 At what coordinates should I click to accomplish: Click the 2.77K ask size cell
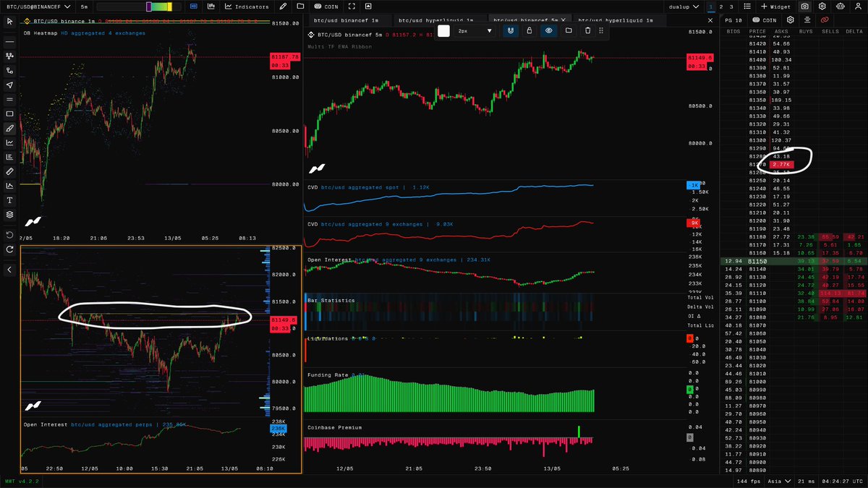(783, 165)
